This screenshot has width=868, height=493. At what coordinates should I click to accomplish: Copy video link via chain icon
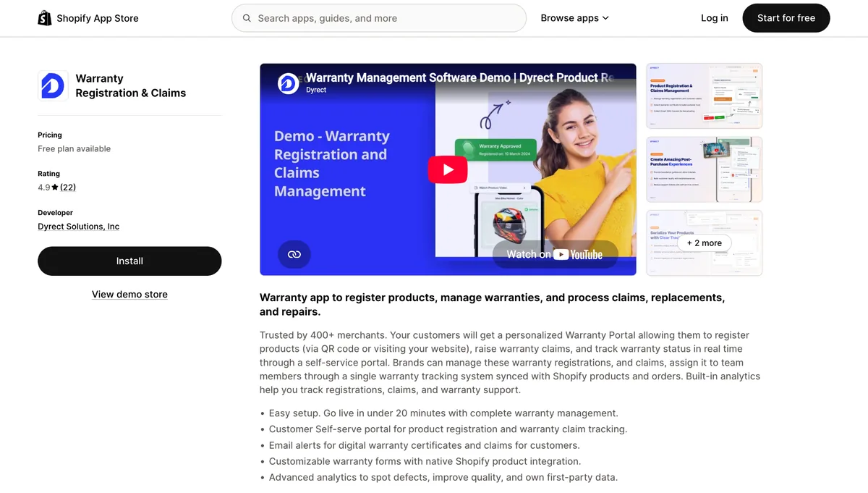point(294,254)
